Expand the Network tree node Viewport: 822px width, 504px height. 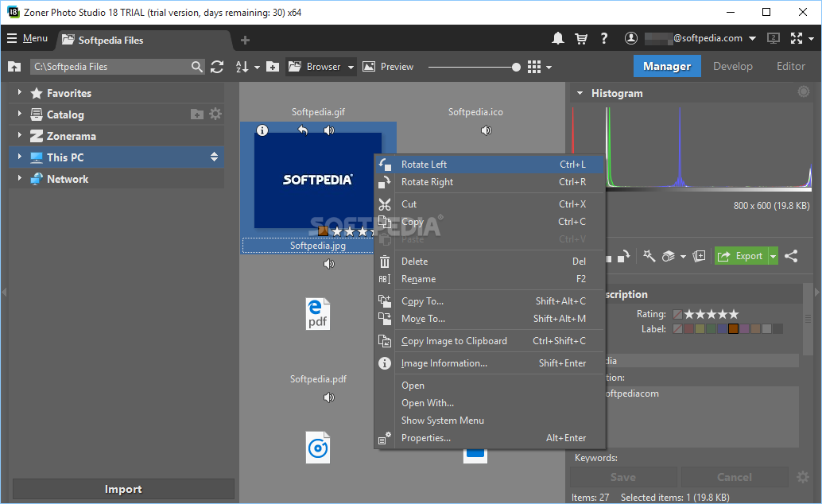19,178
